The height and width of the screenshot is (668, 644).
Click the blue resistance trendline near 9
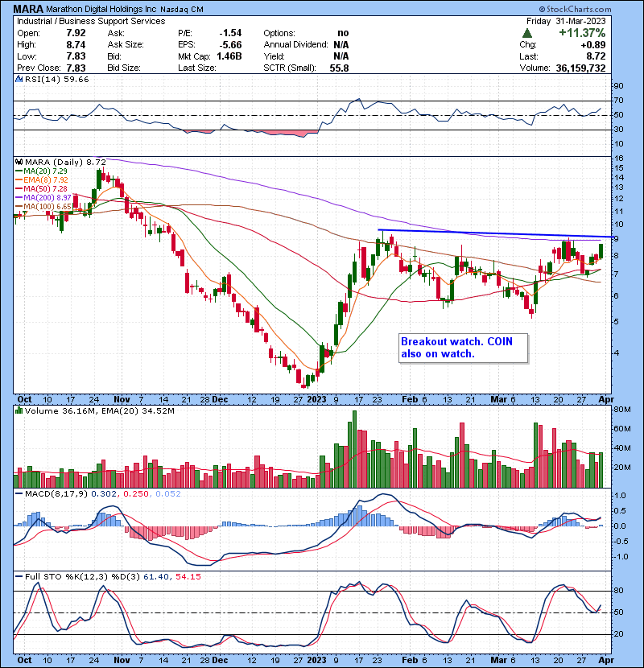[494, 233]
